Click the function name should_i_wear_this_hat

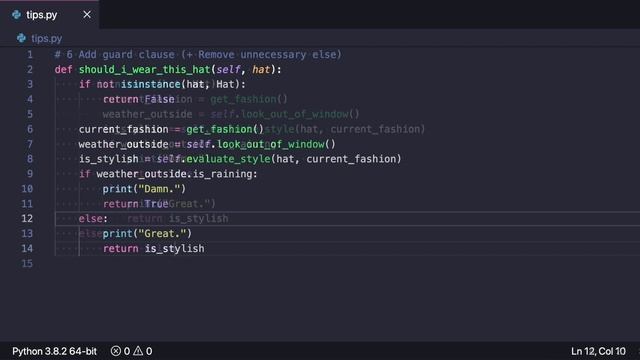point(144,69)
